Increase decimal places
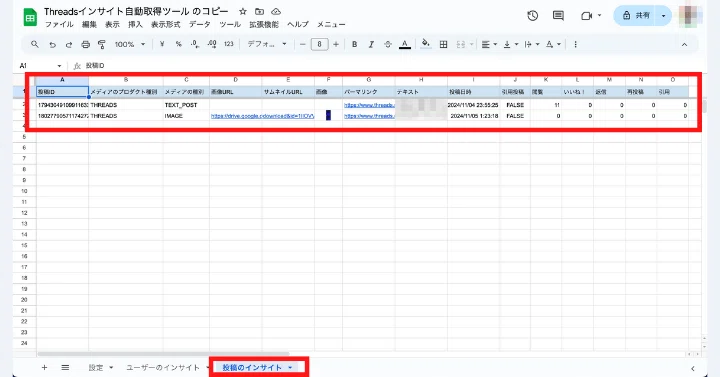This screenshot has width=720, height=377. (x=212, y=44)
